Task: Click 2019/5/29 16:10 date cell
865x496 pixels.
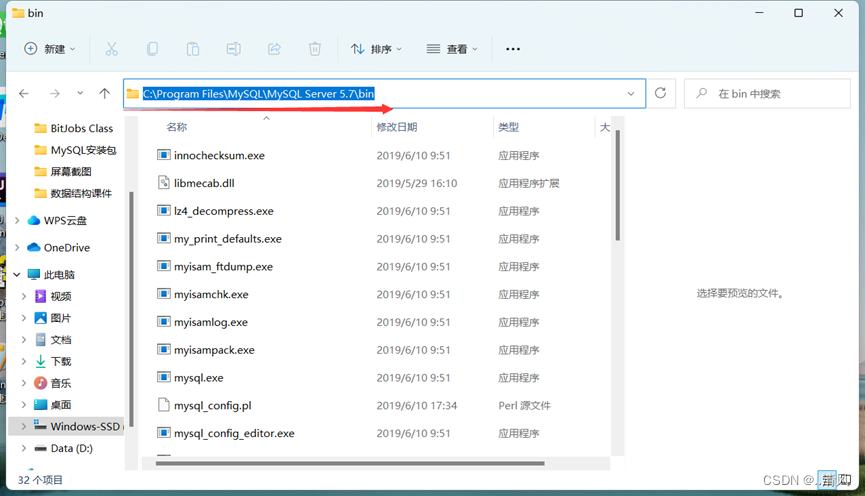Action: pos(417,183)
